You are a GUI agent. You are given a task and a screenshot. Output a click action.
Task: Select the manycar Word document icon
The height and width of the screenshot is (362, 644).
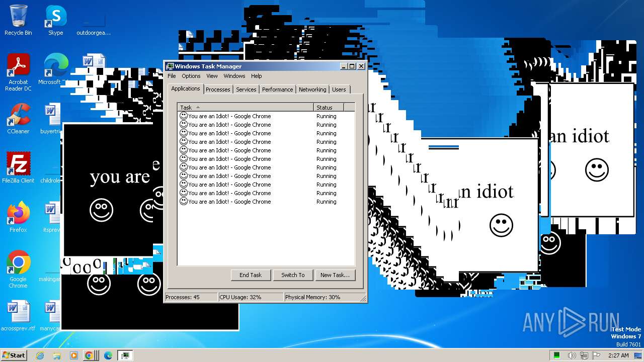tap(50, 316)
